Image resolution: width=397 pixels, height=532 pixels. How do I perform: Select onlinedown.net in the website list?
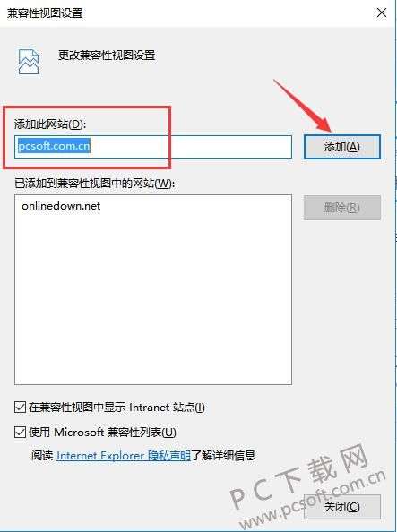[61, 206]
